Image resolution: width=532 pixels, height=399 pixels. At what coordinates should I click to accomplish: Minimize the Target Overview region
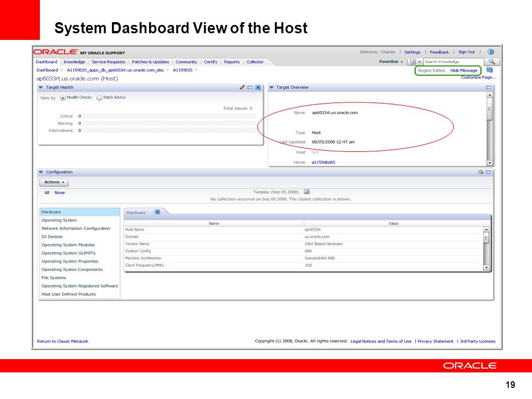coord(489,88)
